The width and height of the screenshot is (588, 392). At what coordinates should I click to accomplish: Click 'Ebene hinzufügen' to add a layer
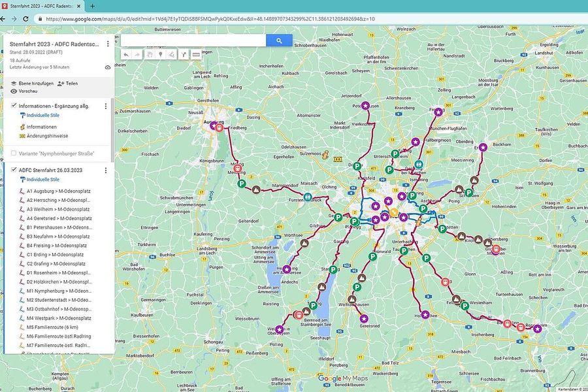click(32, 83)
